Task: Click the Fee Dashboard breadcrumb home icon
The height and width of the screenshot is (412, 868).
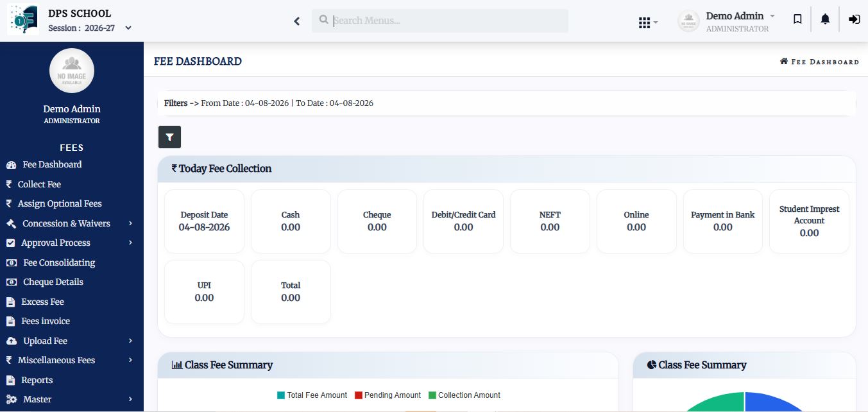Action: 783,62
